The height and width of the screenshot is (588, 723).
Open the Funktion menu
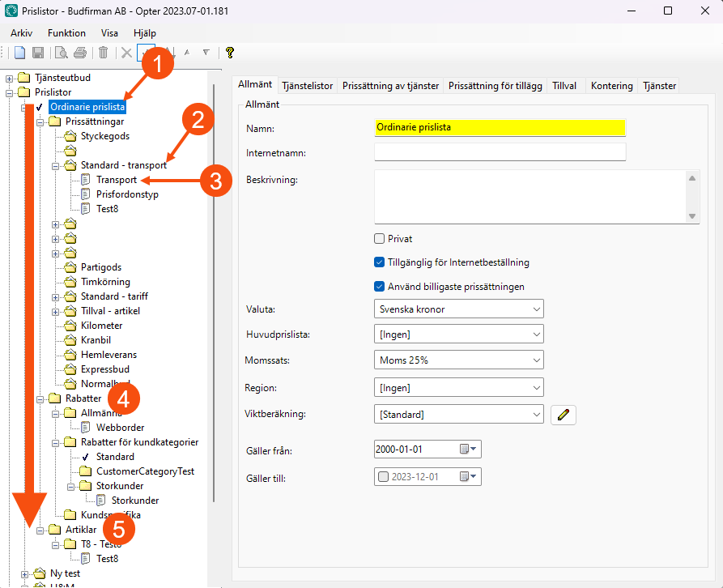(66, 33)
